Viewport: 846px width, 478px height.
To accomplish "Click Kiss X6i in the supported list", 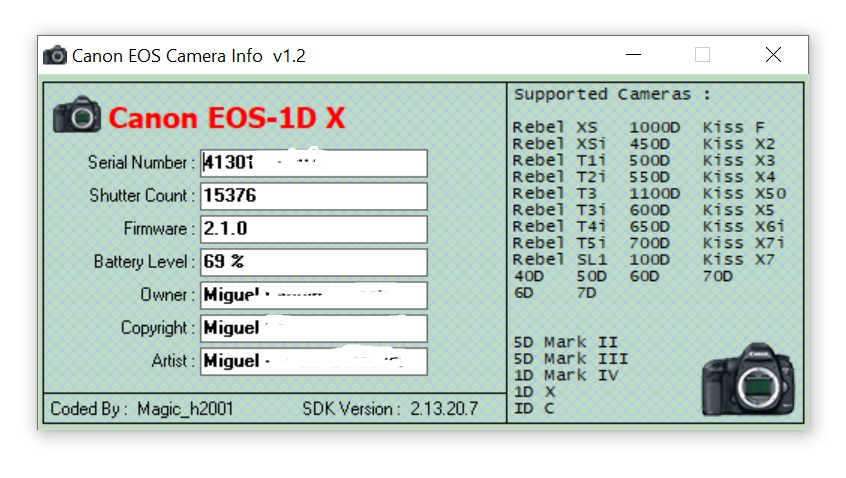I will click(x=743, y=227).
